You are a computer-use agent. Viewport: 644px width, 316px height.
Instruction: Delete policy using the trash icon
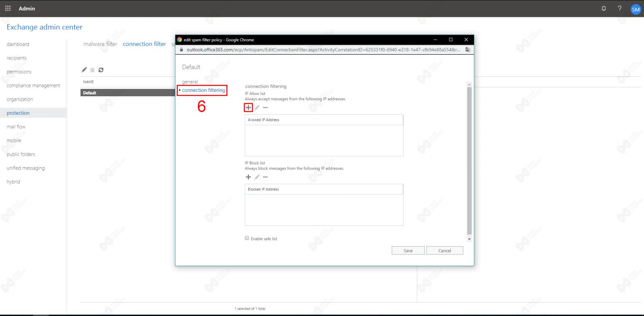click(x=93, y=70)
